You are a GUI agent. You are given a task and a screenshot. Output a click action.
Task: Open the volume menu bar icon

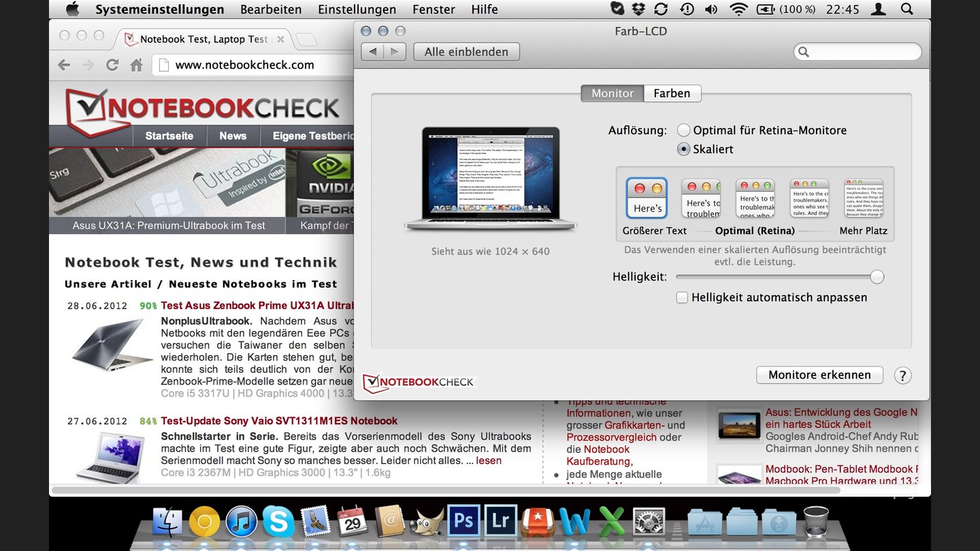tap(711, 9)
